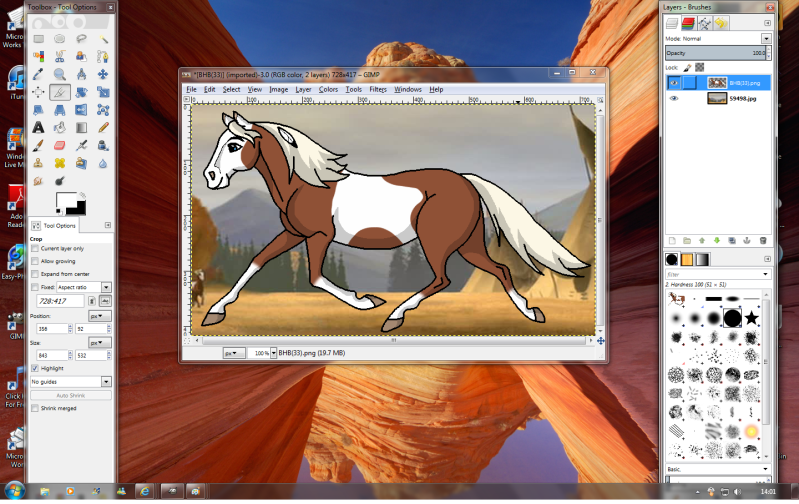799x504 pixels.
Task: Open the Filters menu
Action: [x=378, y=89]
